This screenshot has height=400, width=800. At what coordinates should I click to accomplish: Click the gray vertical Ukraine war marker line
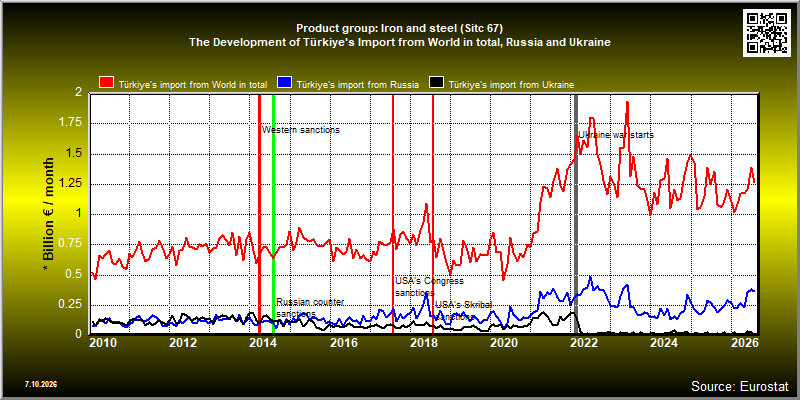(x=576, y=214)
